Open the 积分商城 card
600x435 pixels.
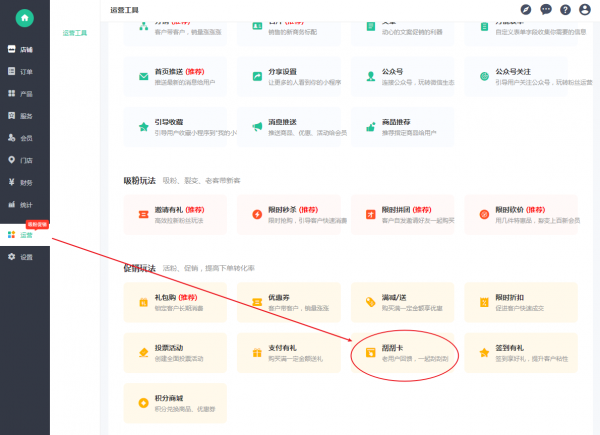tap(175, 403)
